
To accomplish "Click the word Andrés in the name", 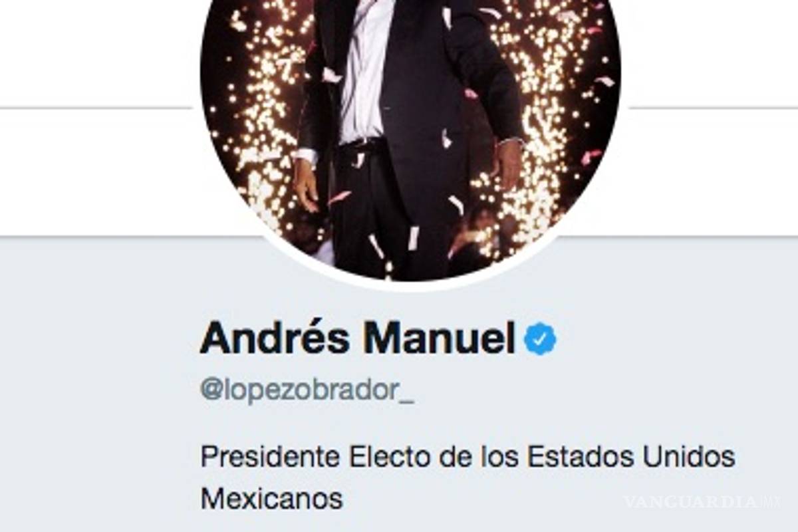I will click(x=275, y=338).
